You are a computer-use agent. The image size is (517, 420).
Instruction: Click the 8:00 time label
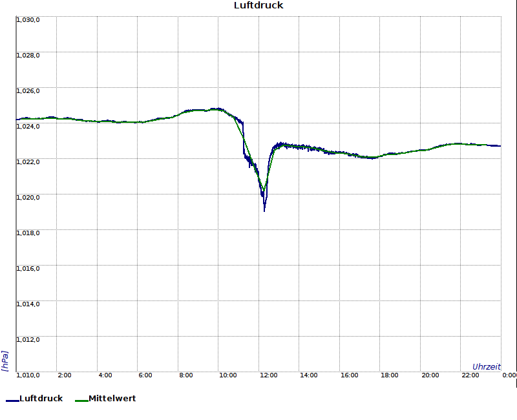tap(186, 375)
